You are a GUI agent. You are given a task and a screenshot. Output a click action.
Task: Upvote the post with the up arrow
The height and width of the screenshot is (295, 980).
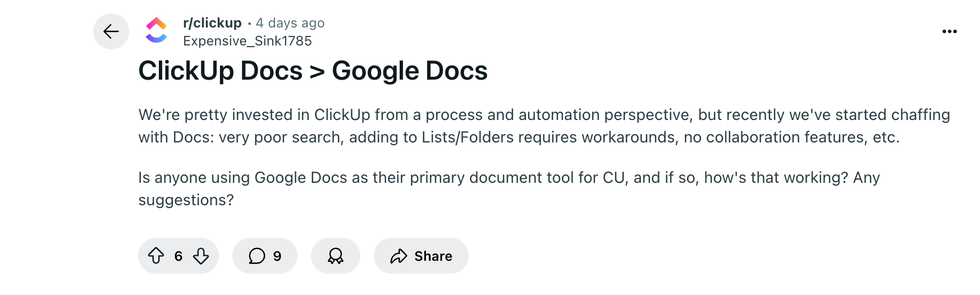156,256
